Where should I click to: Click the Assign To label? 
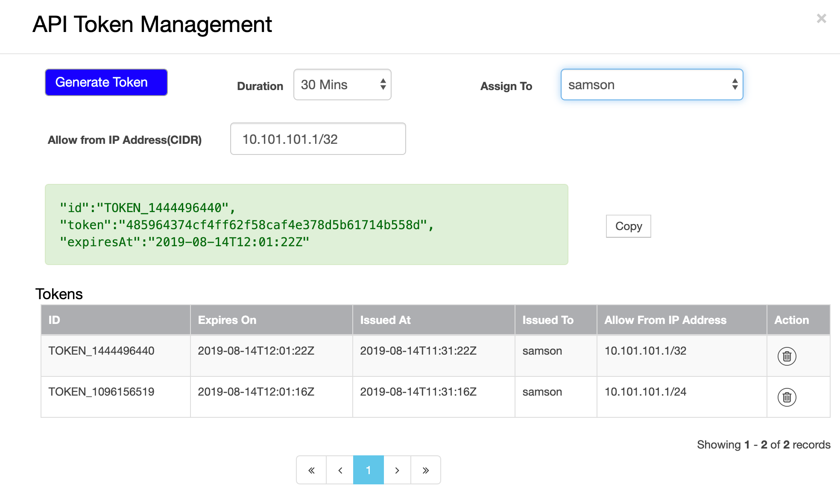(506, 86)
